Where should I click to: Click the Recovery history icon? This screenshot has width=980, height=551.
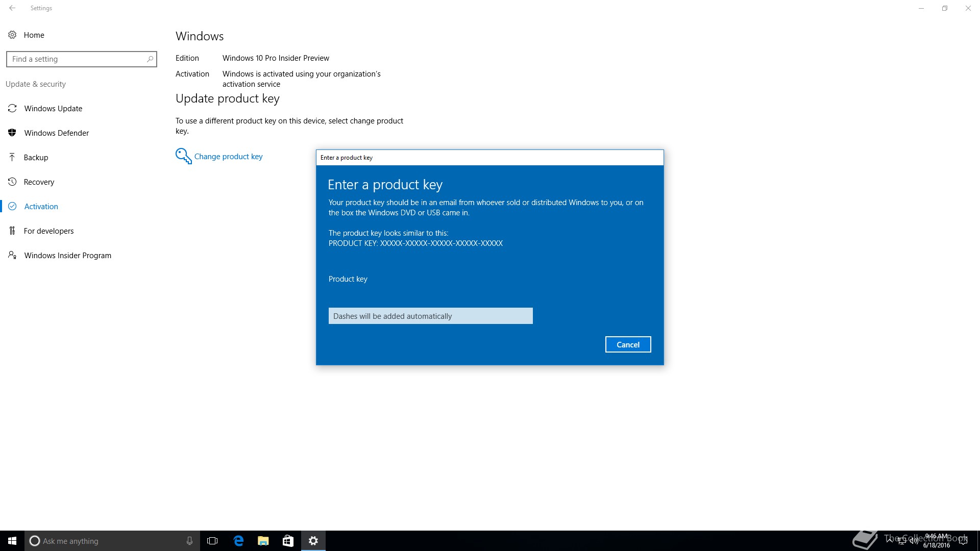pyautogui.click(x=12, y=182)
